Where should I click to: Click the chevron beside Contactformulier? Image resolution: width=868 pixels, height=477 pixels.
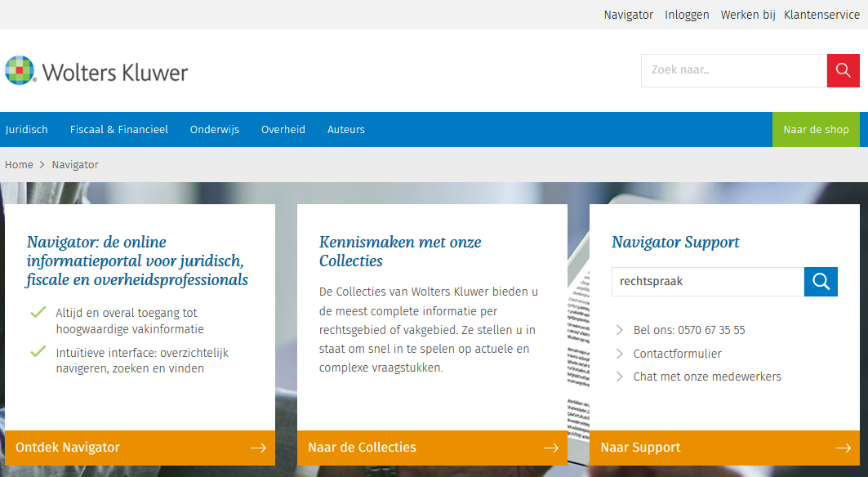621,354
